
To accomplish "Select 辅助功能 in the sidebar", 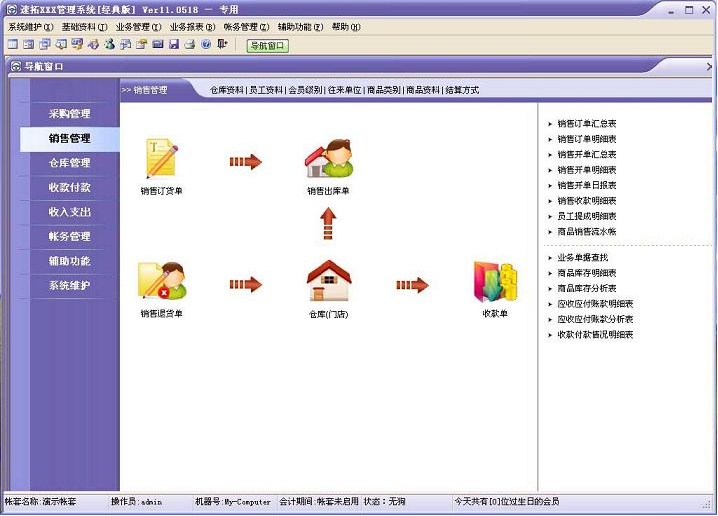I will point(70,261).
